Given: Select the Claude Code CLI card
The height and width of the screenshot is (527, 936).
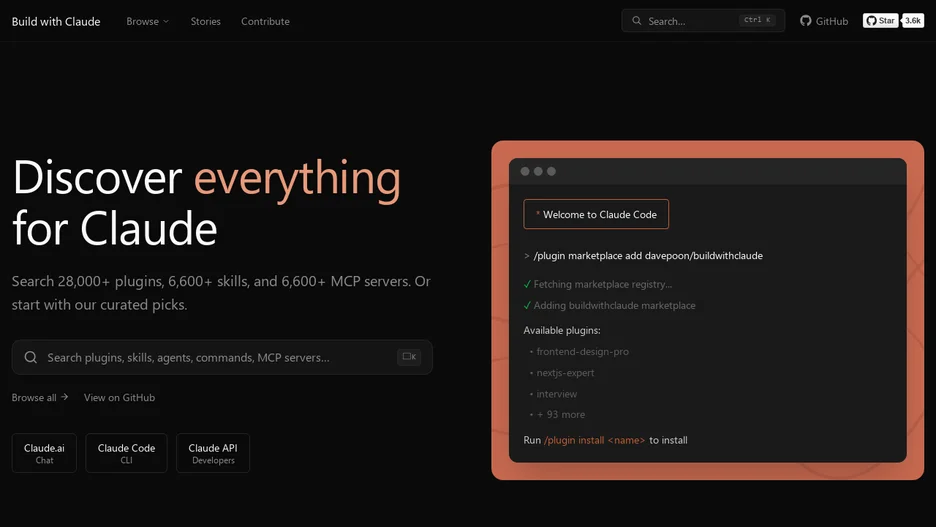Looking at the screenshot, I should point(127,453).
